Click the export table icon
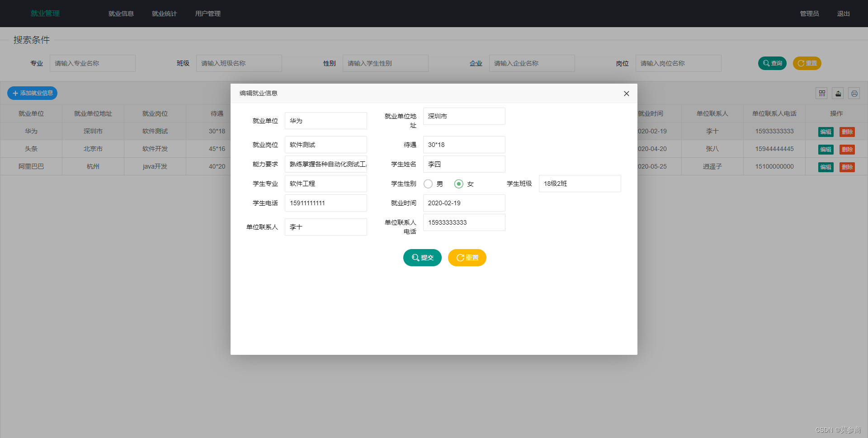 (x=838, y=93)
